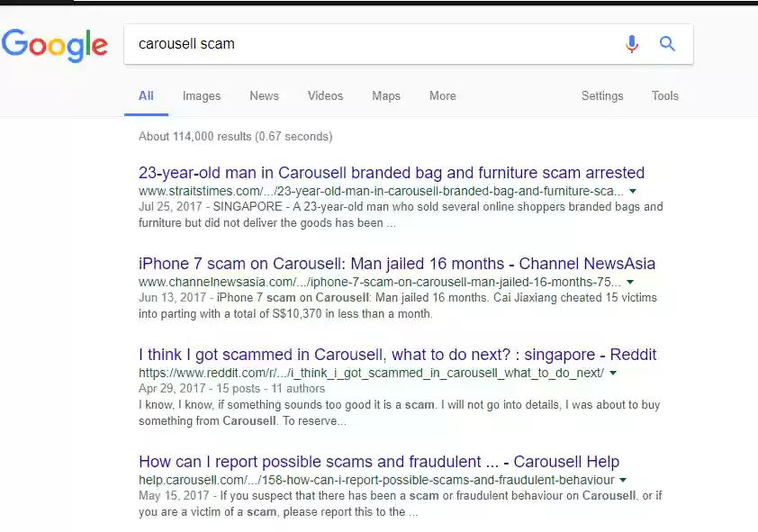Expand dropdown arrow beside help.carousell.com URL
This screenshot has height=532, width=758.
623,481
